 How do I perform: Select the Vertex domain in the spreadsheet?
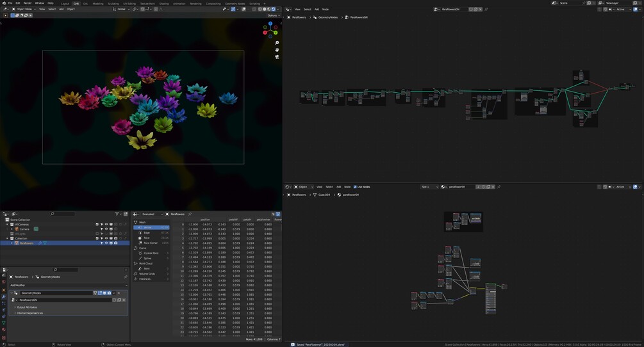pos(151,227)
